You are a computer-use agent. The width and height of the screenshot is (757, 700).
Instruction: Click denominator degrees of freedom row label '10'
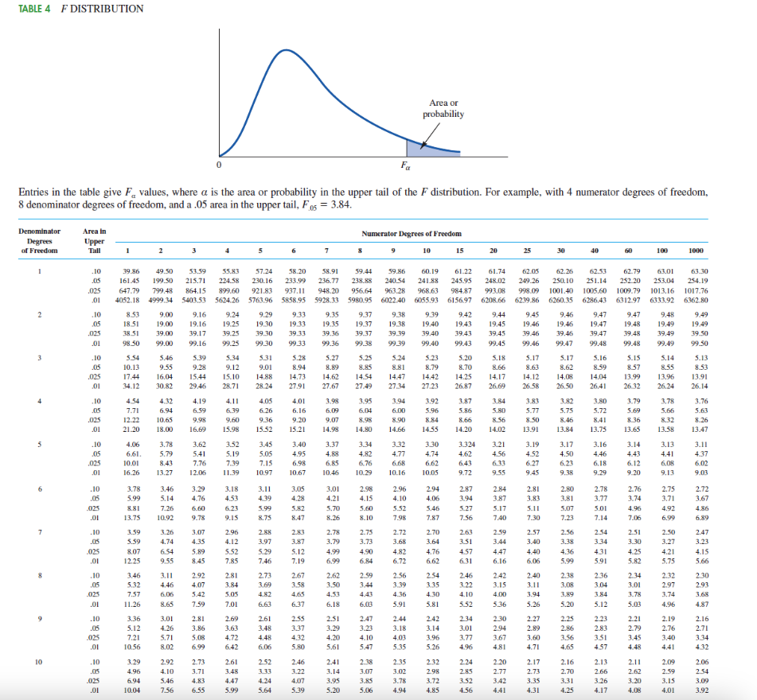pos(39,662)
